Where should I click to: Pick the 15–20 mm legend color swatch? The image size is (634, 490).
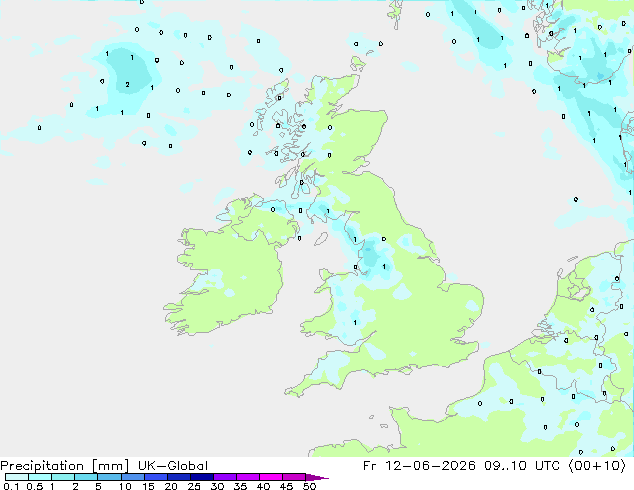point(156,477)
